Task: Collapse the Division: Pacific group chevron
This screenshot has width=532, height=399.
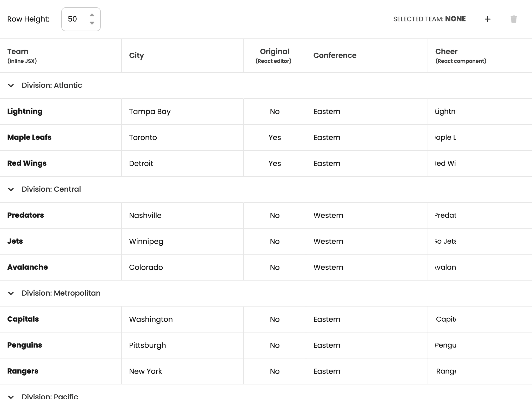Action: pyautogui.click(x=11, y=396)
